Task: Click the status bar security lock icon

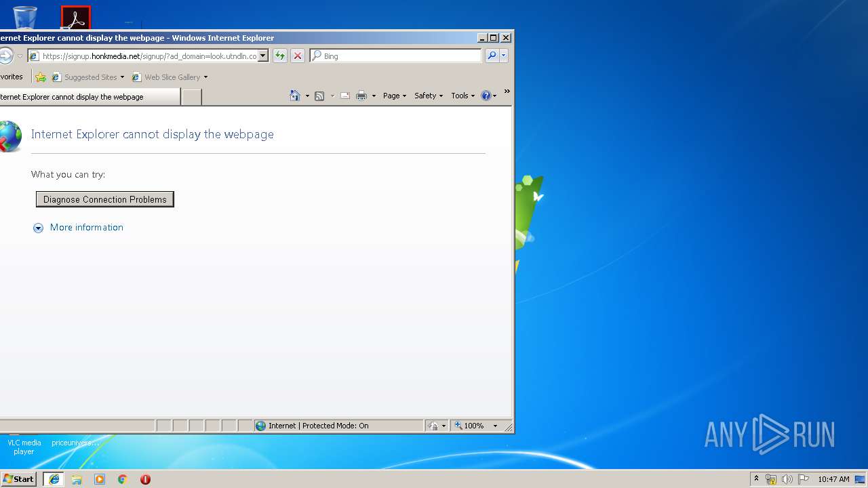Action: pyautogui.click(x=433, y=426)
